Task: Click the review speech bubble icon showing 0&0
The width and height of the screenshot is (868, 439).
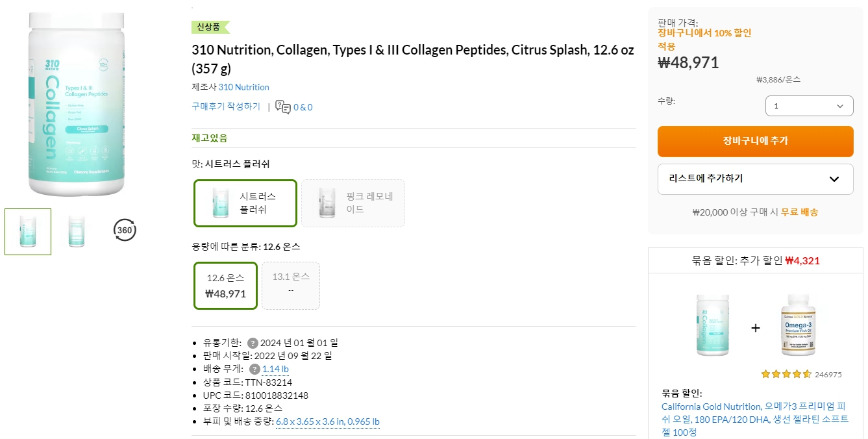Action: pos(284,107)
